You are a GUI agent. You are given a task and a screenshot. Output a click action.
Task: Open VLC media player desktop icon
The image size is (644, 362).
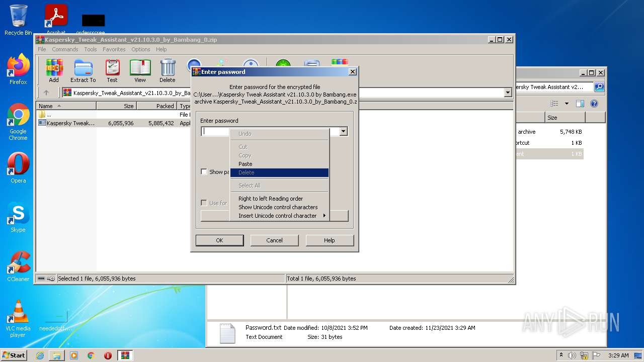pos(18,319)
